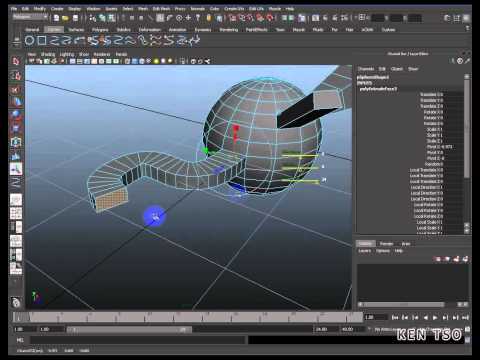Click create layer from selected icon
This screenshot has height=360, width=480.
[465, 259]
